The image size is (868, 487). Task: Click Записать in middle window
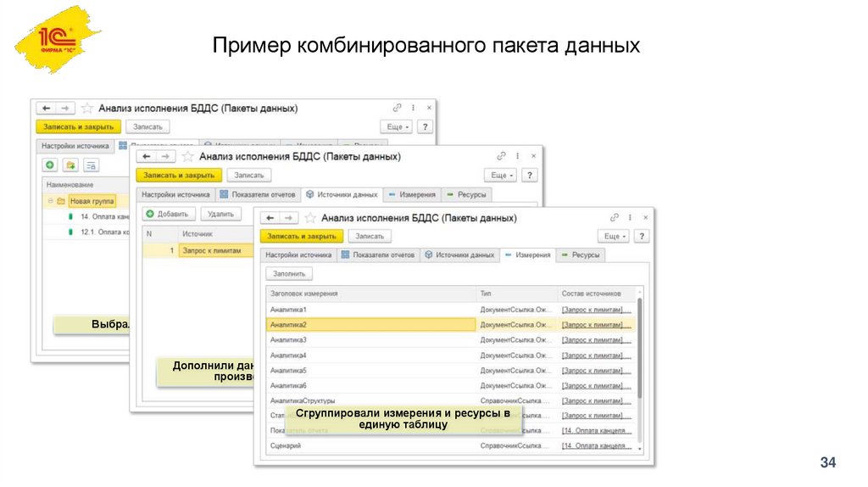[249, 175]
